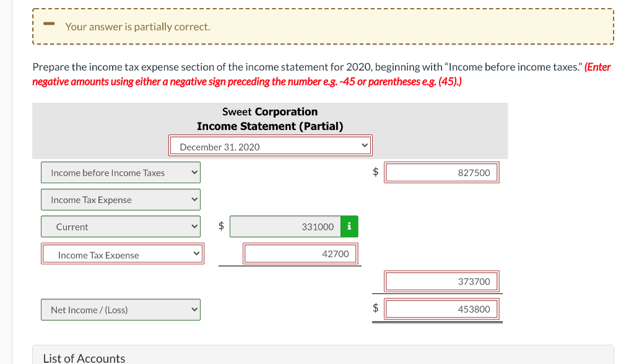Expand the red-outlined Income Tax Expense dropdown
634x364 pixels.
(122, 254)
